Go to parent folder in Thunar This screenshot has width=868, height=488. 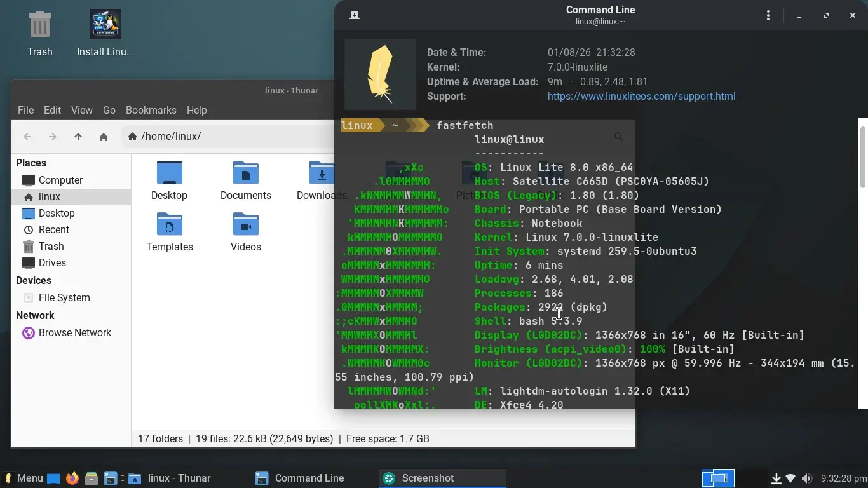coord(78,137)
